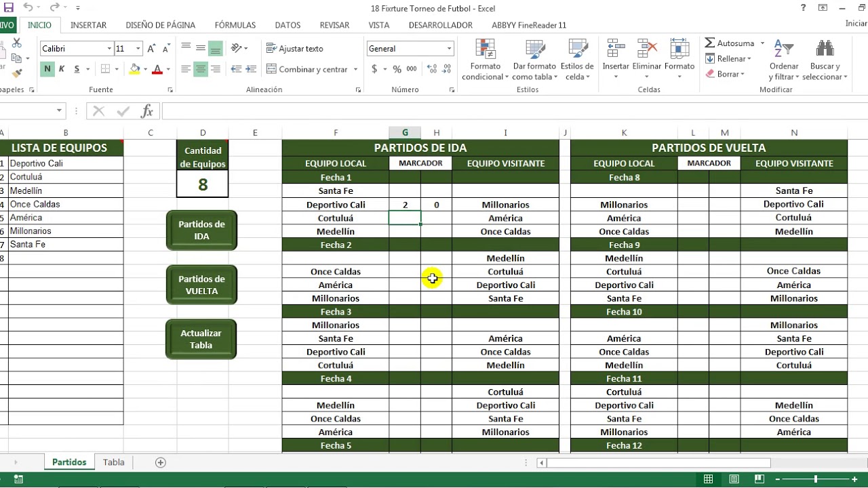The width and height of the screenshot is (868, 488).
Task: Open the Name Box dropdown
Action: click(59, 110)
